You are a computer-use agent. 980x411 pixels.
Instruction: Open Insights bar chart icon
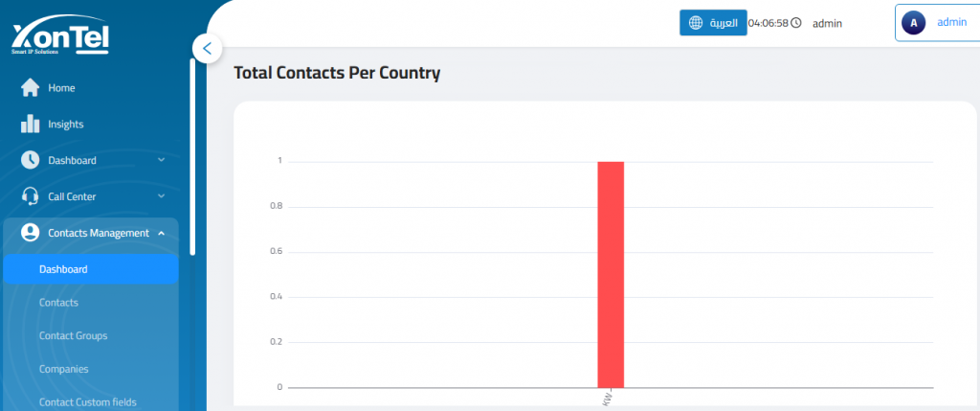tap(30, 124)
